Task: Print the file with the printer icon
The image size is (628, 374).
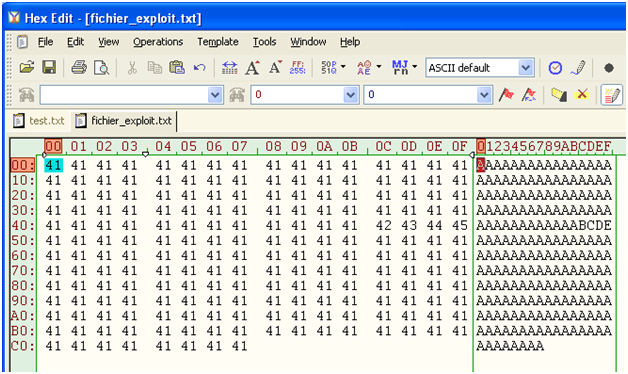Action: tap(79, 68)
